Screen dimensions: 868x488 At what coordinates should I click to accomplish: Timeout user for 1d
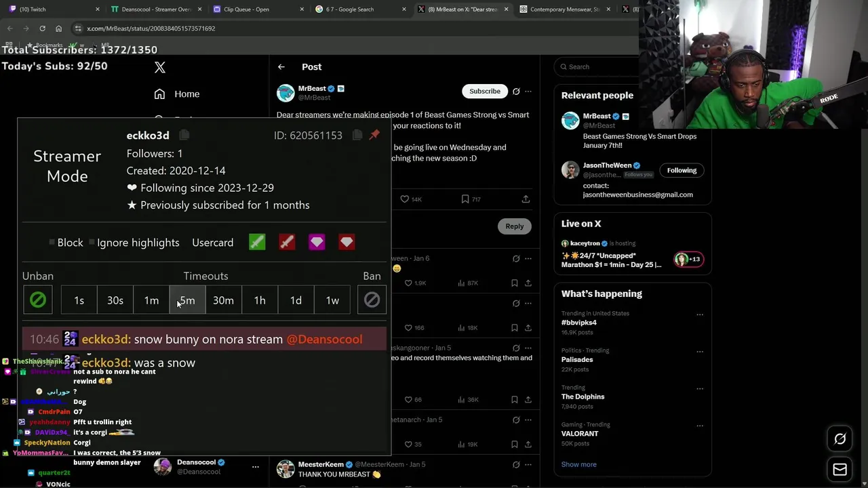pyautogui.click(x=296, y=300)
